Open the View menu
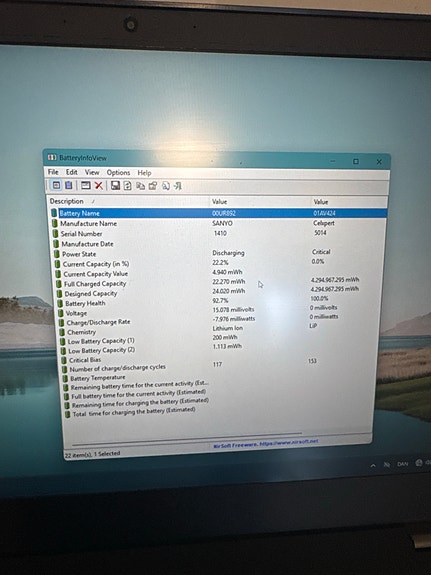This screenshot has height=575, width=431. [x=92, y=172]
